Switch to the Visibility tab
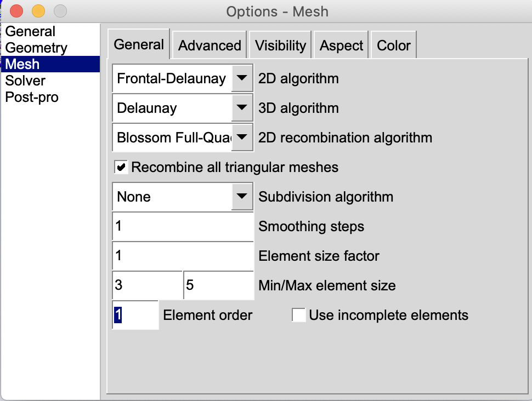 [x=280, y=45]
